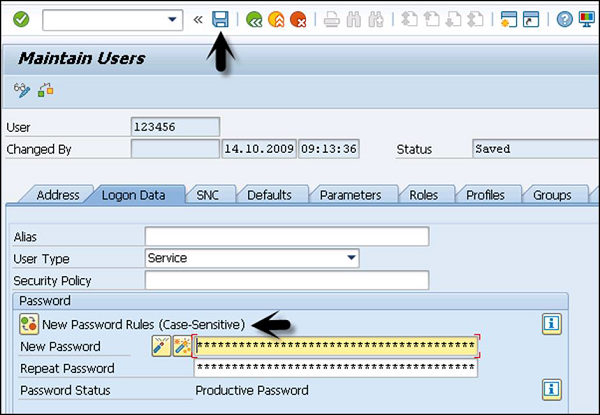600x415 pixels.
Task: Click the red Cancel icon
Action: [298, 20]
